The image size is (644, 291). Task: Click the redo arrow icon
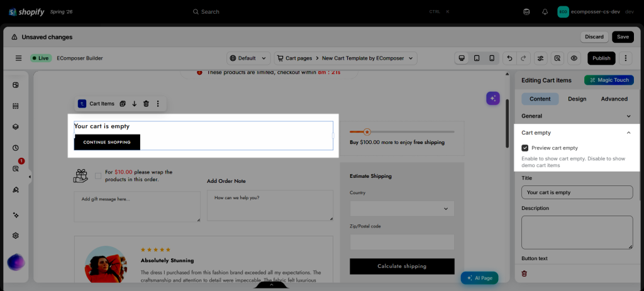pos(523,58)
